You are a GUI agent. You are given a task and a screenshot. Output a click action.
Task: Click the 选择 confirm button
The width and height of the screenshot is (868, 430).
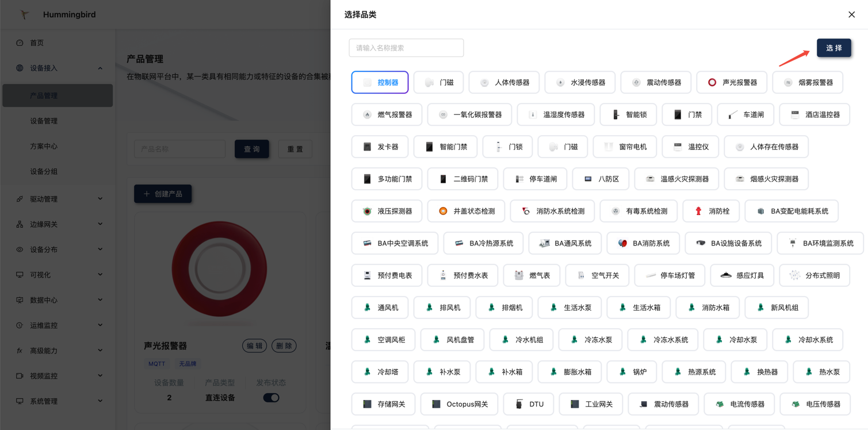pyautogui.click(x=833, y=48)
